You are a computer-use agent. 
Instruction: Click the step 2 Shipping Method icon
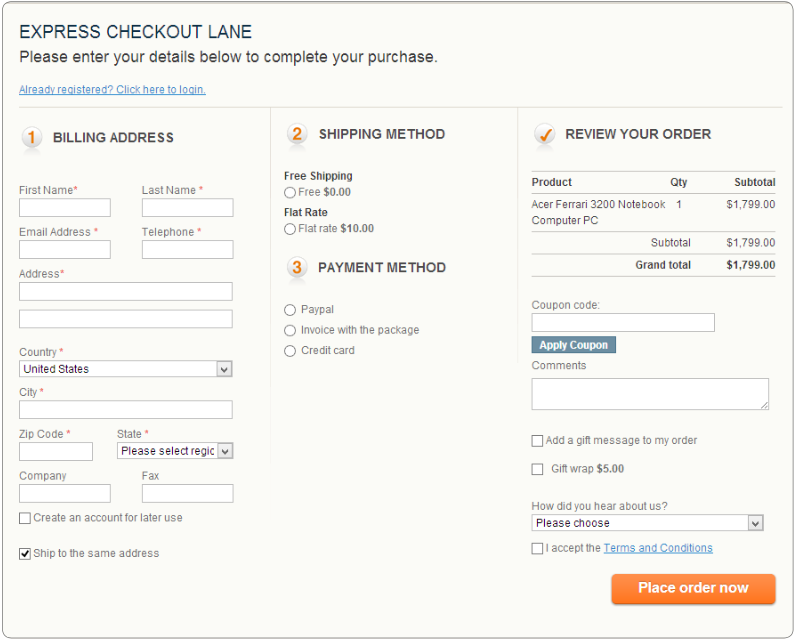click(x=297, y=134)
